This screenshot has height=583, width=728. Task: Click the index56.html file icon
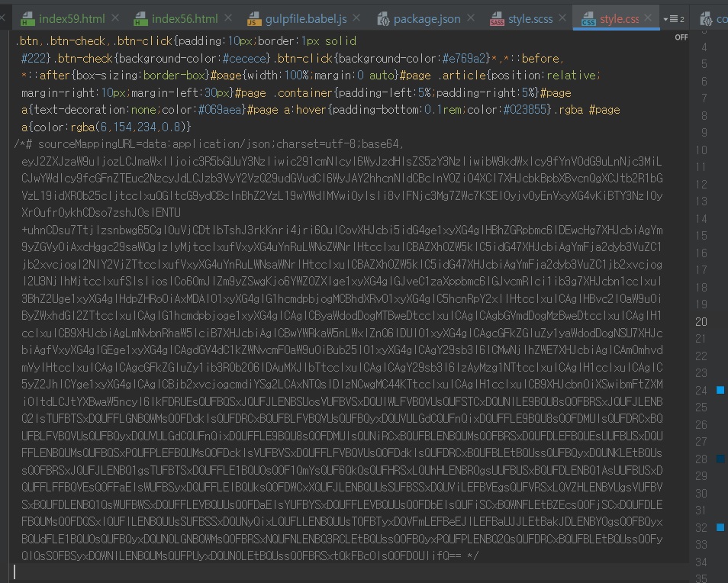coord(141,19)
